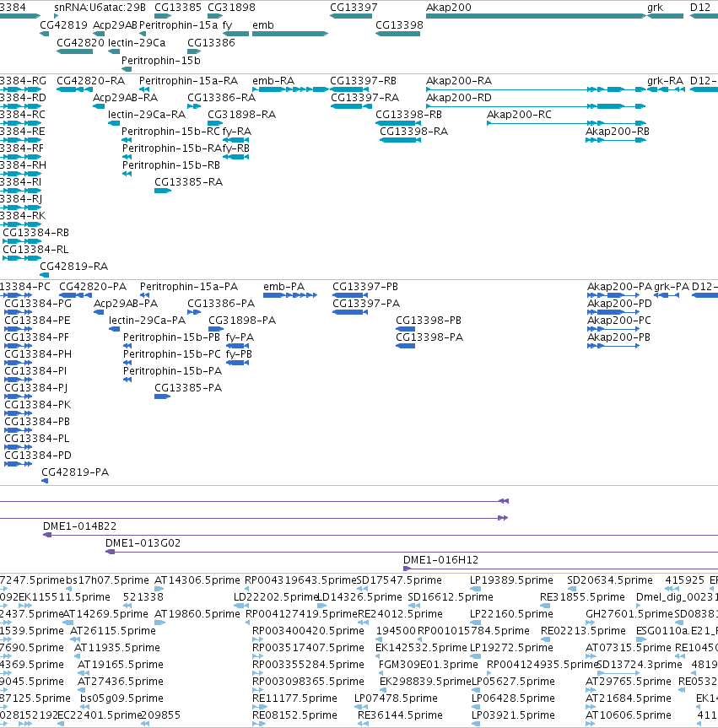This screenshot has height=728, width=718.
Task: Click the gene label 'snRNA:U6atac:29B'
Action: click(100, 8)
